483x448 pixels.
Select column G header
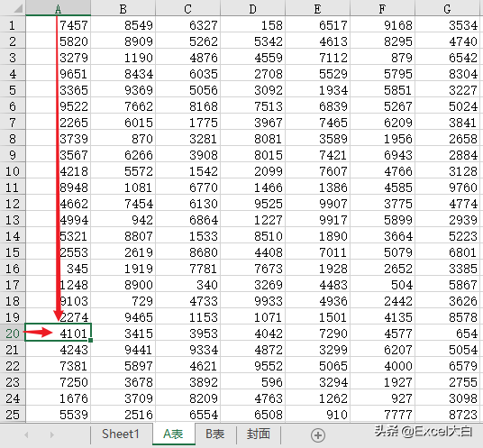click(448, 8)
